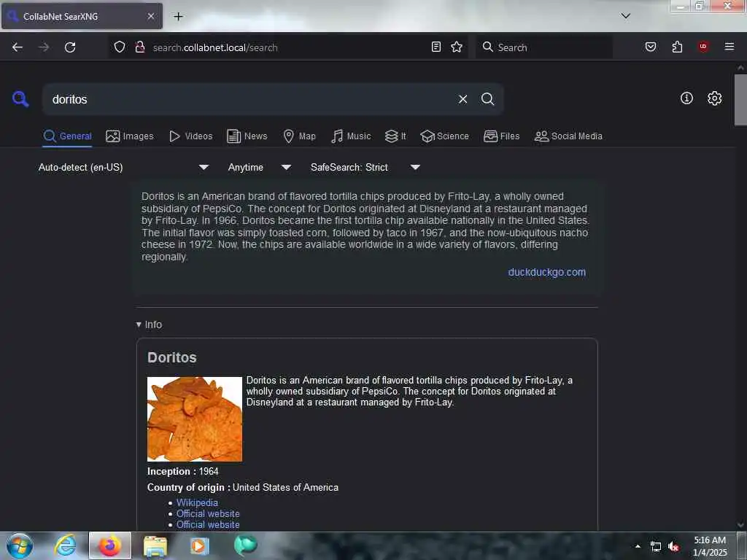Focus the doritos search query field
Screen dimensions: 747x560
coord(250,99)
